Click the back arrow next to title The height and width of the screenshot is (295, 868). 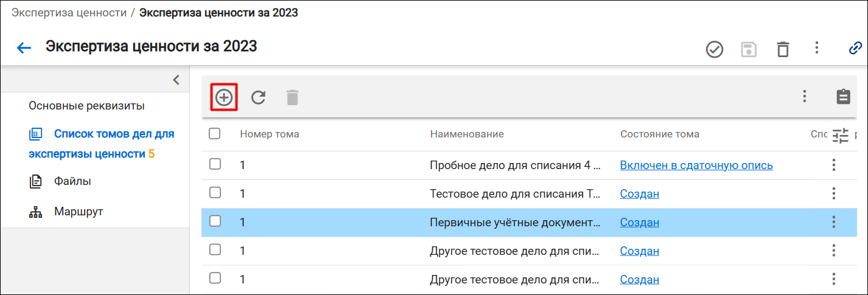point(24,48)
